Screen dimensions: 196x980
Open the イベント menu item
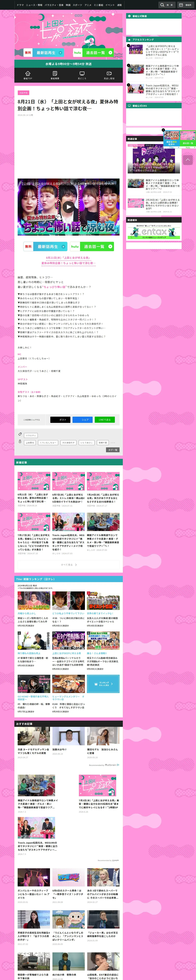[x=110, y=5]
